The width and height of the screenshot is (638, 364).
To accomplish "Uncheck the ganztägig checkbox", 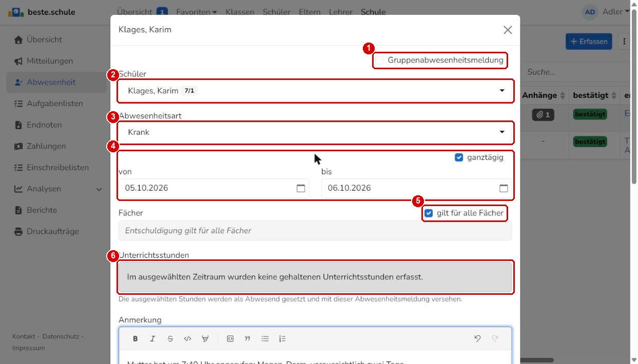I will point(459,157).
